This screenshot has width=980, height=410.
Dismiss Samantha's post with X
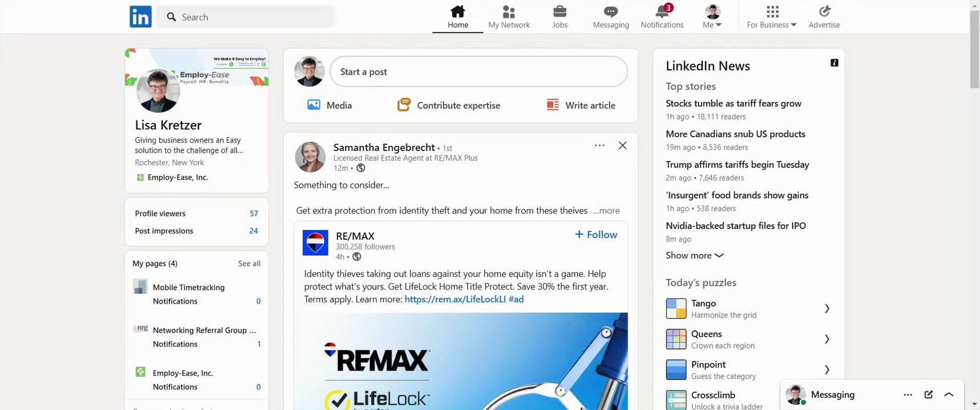click(x=623, y=145)
